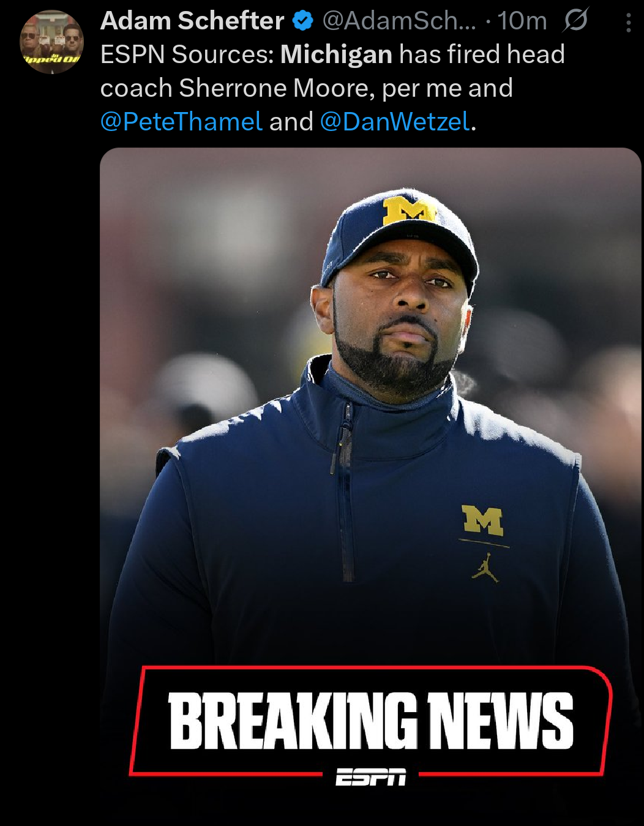Image resolution: width=644 pixels, height=826 pixels.
Task: Click the Adam Schefter display name
Action: click(x=192, y=21)
